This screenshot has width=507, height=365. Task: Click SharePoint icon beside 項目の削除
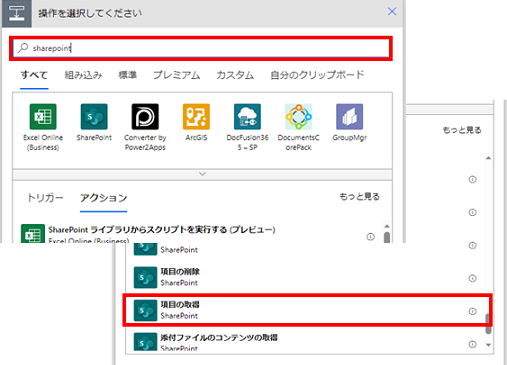145,277
